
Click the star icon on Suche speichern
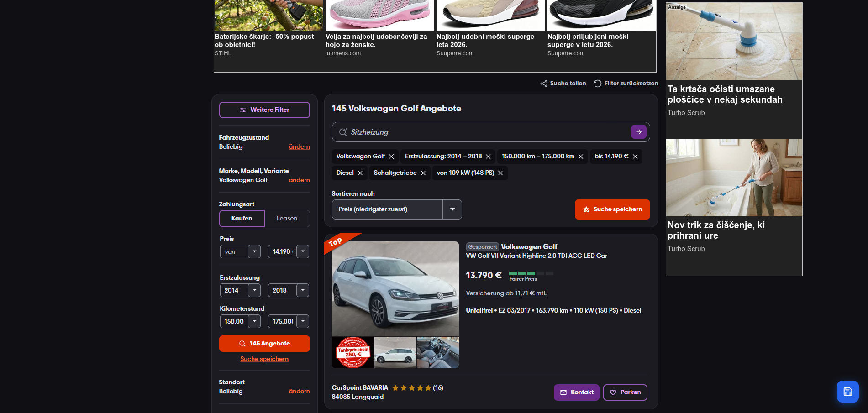click(587, 209)
